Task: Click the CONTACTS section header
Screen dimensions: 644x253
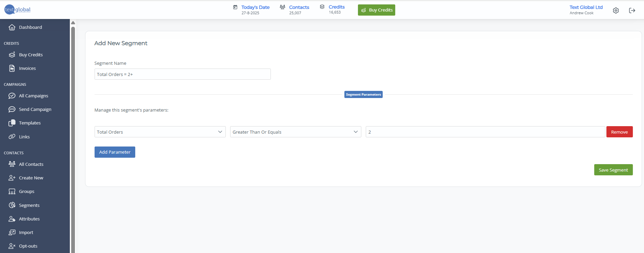Action: point(14,153)
